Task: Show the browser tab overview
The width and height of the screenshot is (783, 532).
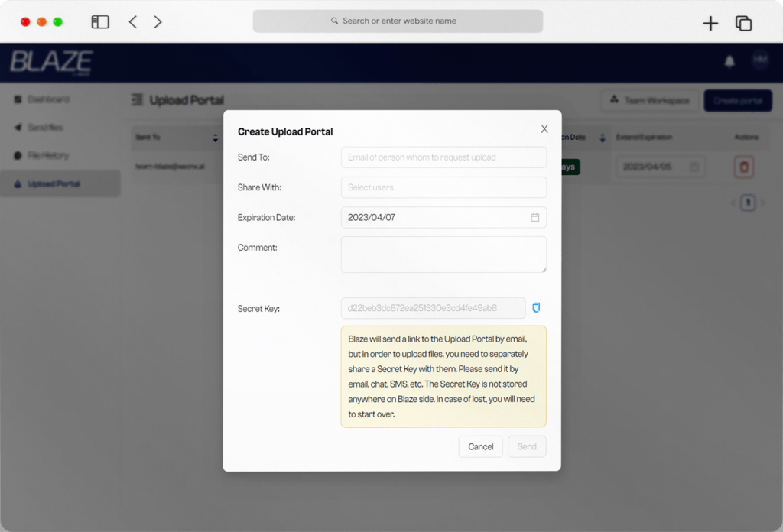Action: (743, 24)
